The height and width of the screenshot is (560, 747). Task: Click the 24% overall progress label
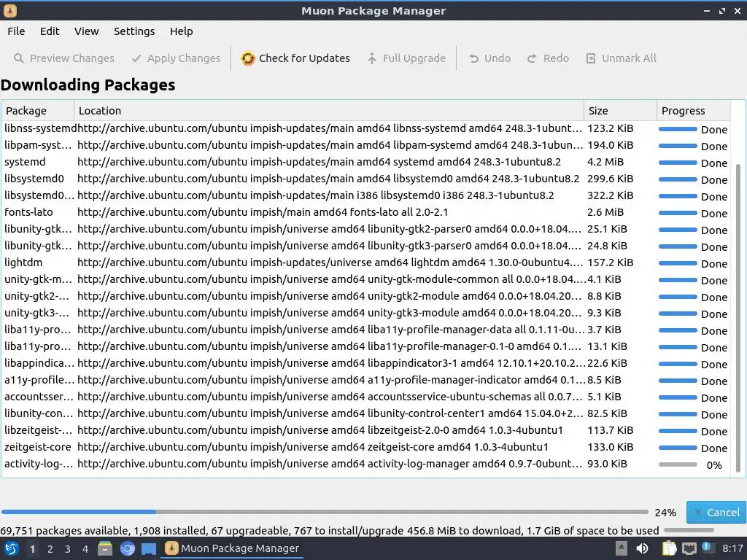click(665, 513)
